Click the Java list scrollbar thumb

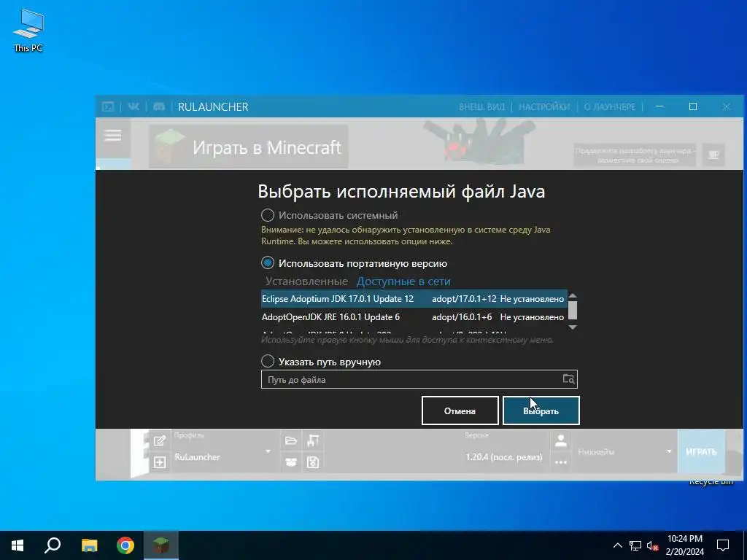573,309
